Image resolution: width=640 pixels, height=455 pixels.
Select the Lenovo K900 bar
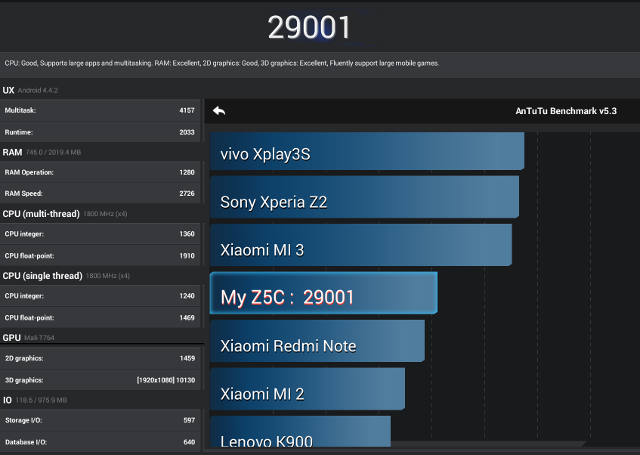pyautogui.click(x=300, y=431)
